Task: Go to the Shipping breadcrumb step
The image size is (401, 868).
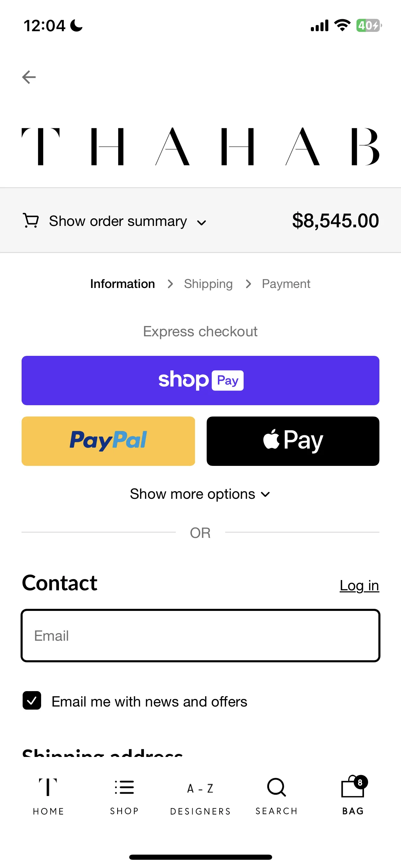Action: point(208,284)
